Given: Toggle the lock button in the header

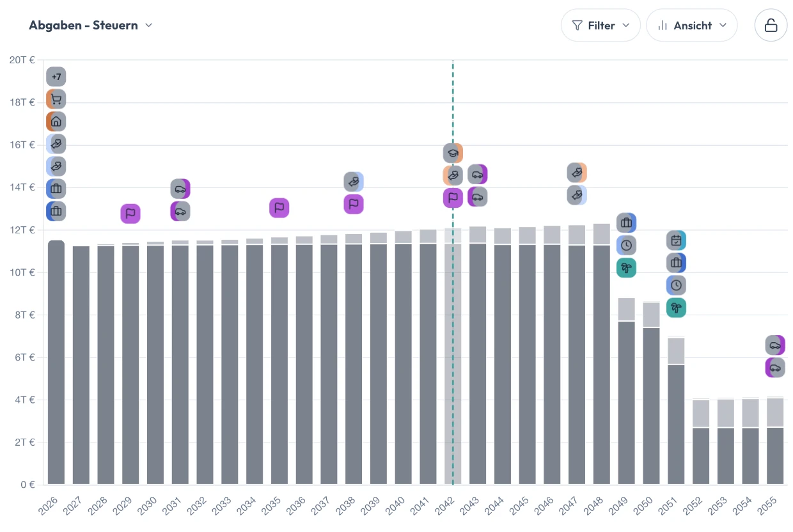Looking at the screenshot, I should click(x=771, y=26).
